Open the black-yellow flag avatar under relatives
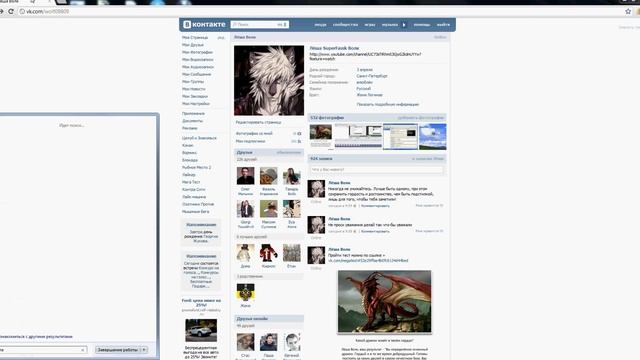640x360 pixels. tap(245, 293)
